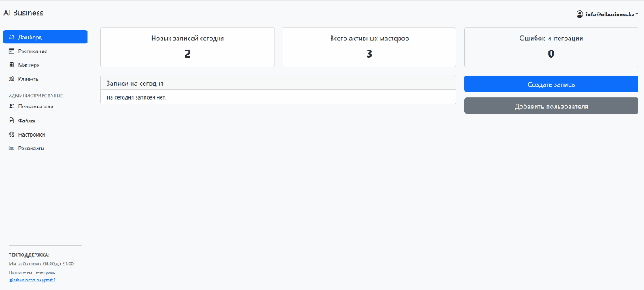Click the Создать запись button

pyautogui.click(x=551, y=84)
